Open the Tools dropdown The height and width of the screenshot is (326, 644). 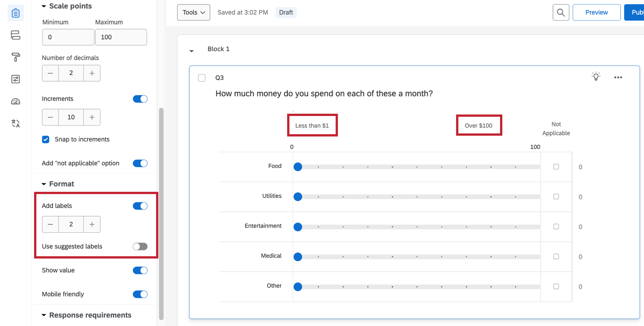pos(194,13)
